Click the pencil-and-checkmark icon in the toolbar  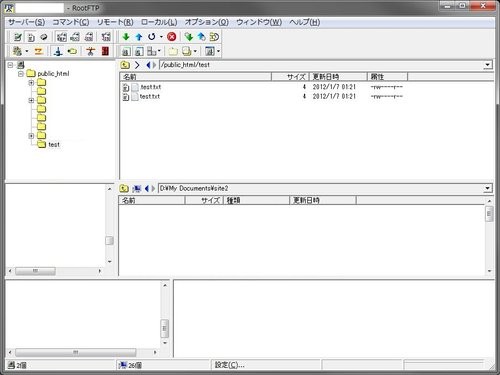coord(18,37)
